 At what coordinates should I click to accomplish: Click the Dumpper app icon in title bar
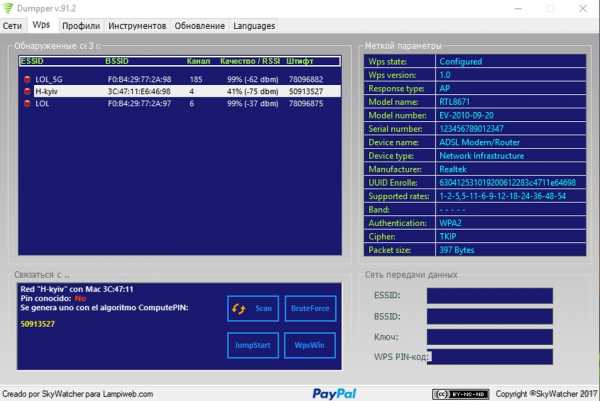[8, 8]
